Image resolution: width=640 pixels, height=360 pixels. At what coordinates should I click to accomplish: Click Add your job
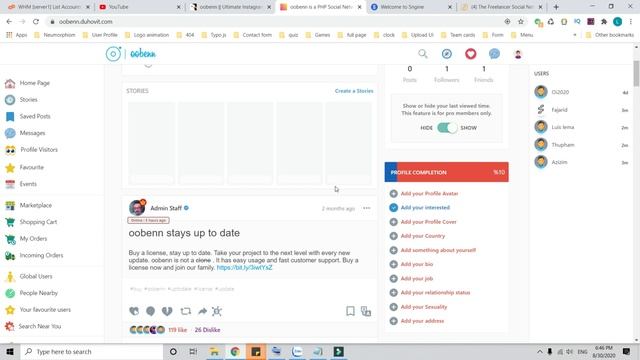coord(417,278)
